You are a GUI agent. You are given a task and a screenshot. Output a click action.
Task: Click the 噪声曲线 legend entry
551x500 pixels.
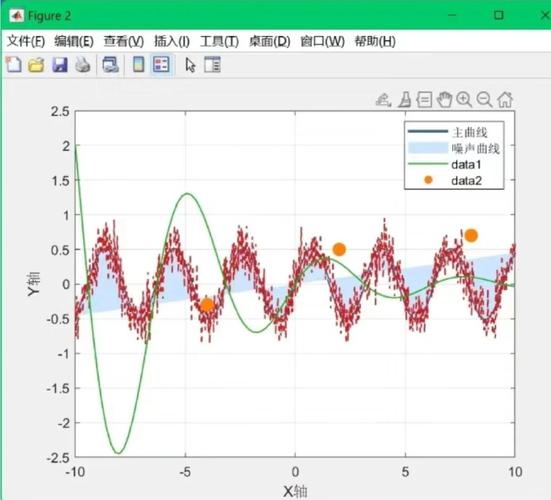[476, 148]
